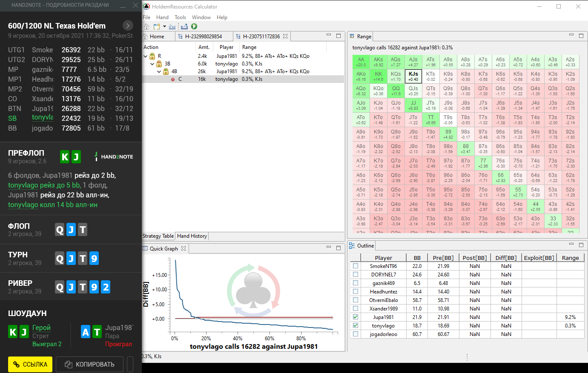
Task: Open the Help menu
Action: pyautogui.click(x=222, y=17)
